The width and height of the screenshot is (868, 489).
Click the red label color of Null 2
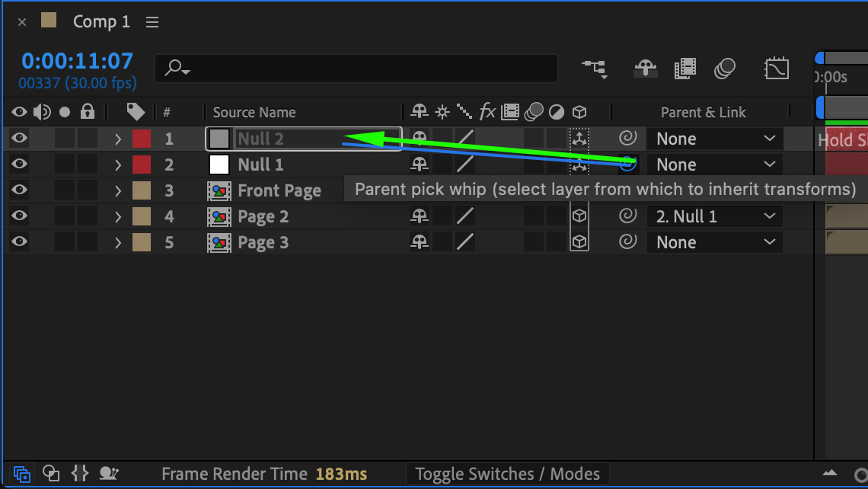tap(142, 139)
